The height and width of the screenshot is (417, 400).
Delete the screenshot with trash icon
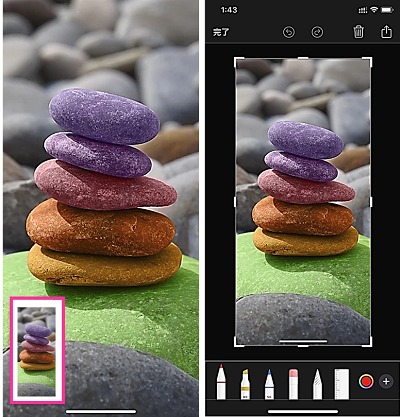358,32
